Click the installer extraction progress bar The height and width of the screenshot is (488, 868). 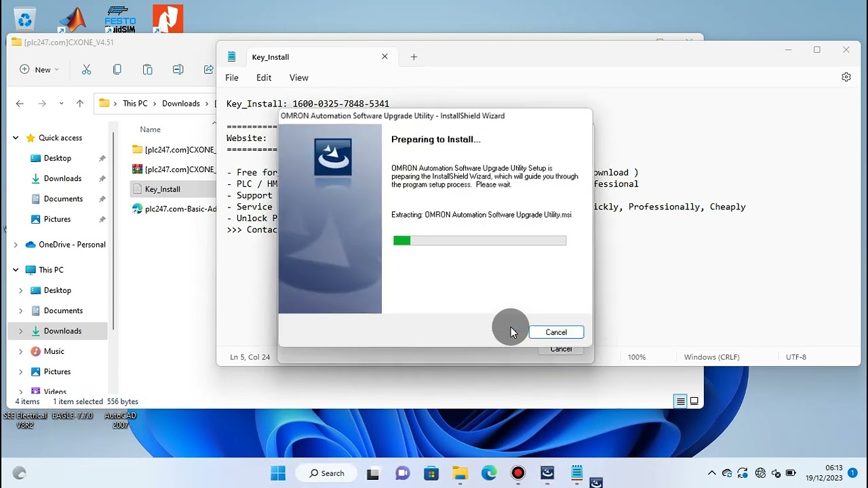click(479, 241)
